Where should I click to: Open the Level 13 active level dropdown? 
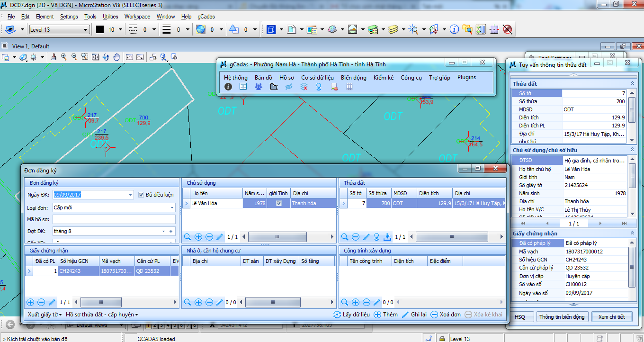point(85,30)
